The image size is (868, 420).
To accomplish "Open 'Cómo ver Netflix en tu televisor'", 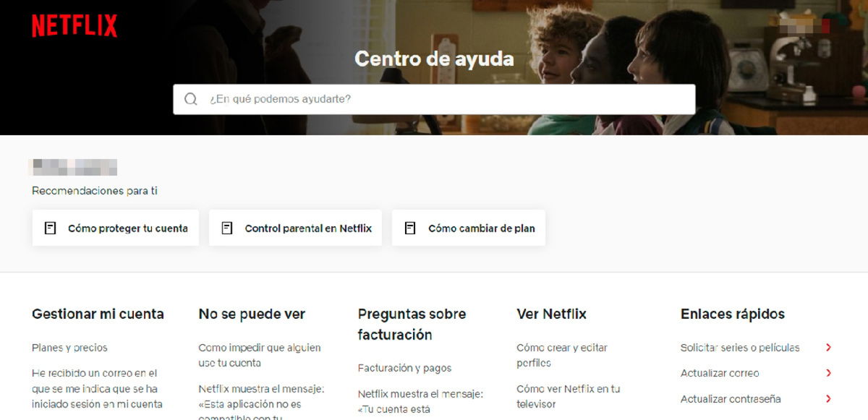I will click(x=566, y=396).
